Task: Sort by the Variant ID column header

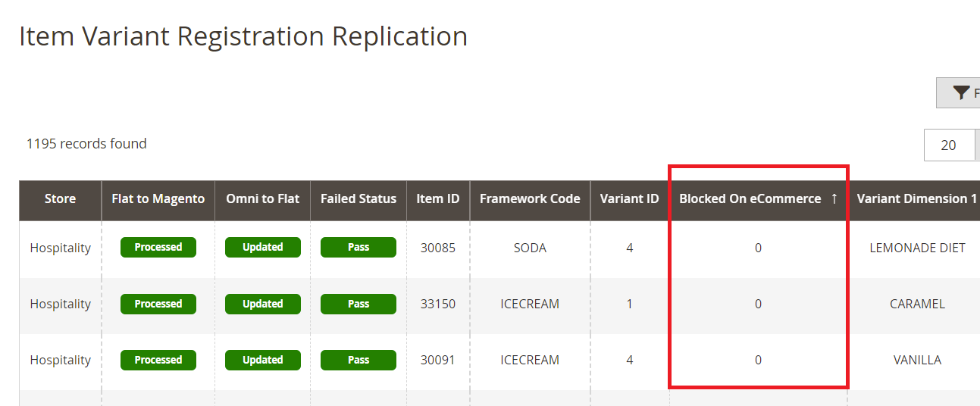Action: [x=629, y=199]
